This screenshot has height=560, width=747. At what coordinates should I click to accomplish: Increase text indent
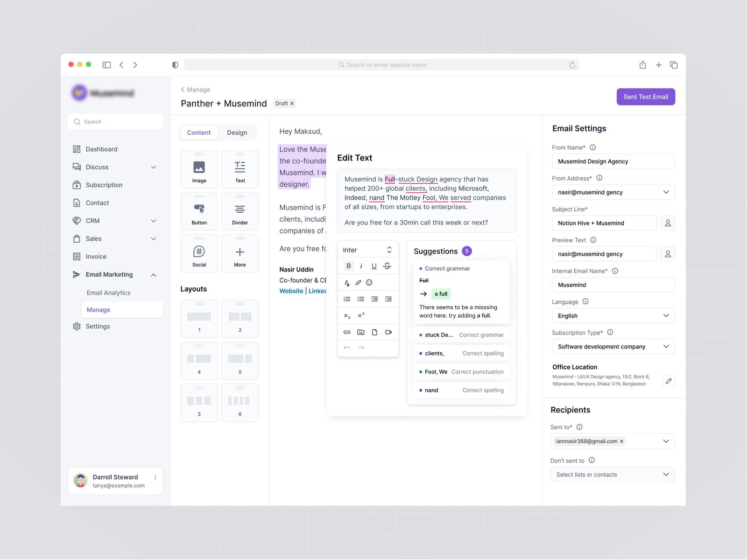point(388,299)
